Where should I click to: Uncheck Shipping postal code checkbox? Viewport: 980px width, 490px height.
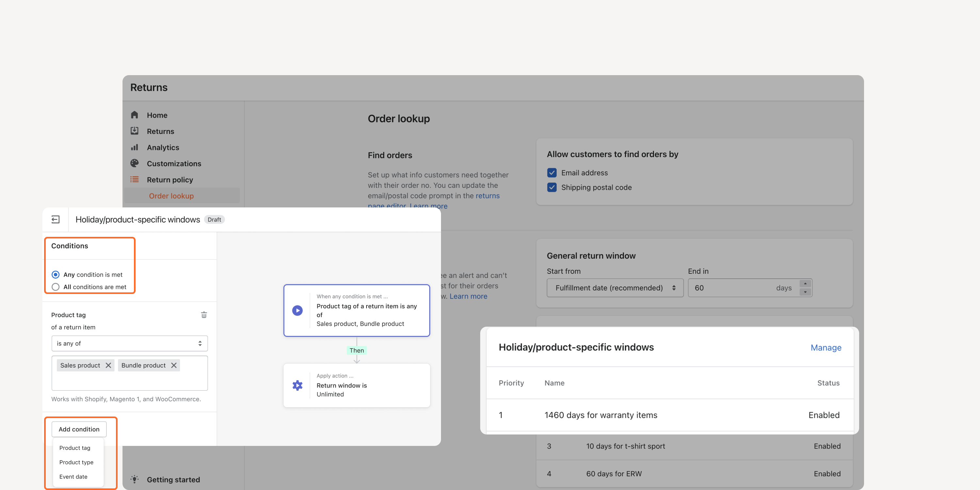point(552,187)
